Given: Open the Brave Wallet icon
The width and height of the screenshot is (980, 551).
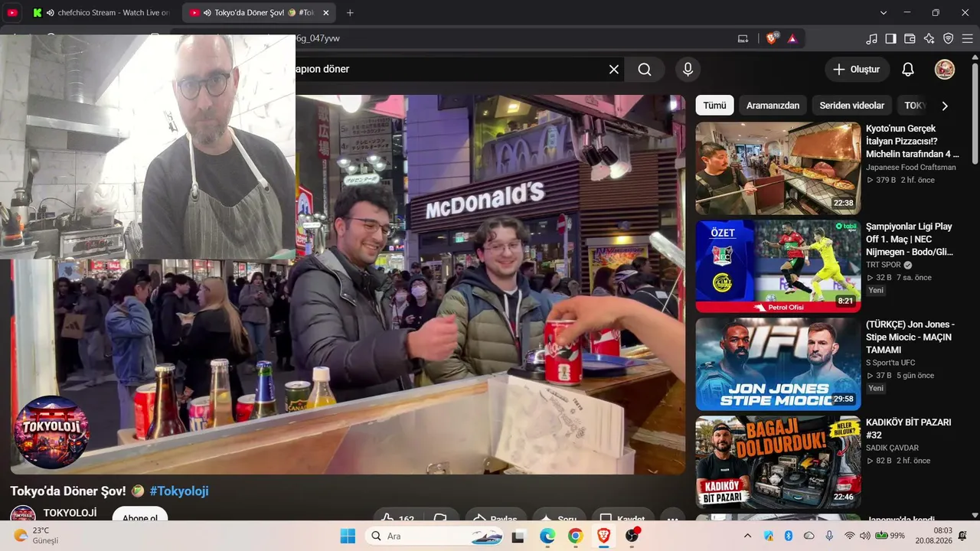Looking at the screenshot, I should click(x=910, y=38).
